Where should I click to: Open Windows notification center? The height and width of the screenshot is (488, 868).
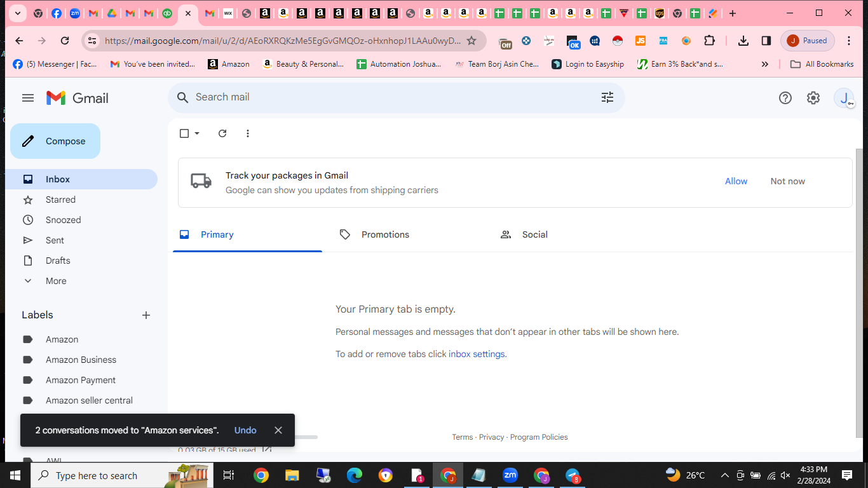pos(847,475)
